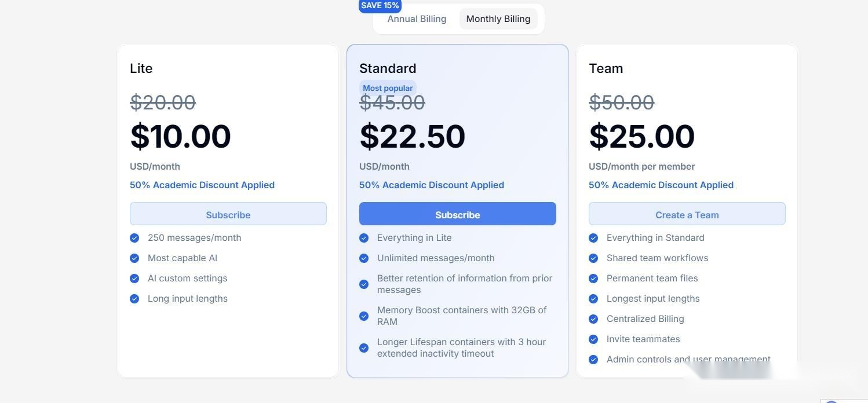The image size is (868, 403).
Task: Click Memory Boost containers with 32GB text
Action: point(462,316)
